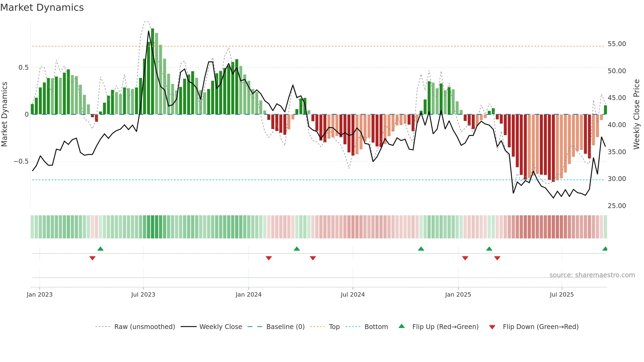This screenshot has height=362, width=644.
Task: Click the red flip-down marker between Jan 2024 and Jul 2024
Action: click(x=313, y=258)
